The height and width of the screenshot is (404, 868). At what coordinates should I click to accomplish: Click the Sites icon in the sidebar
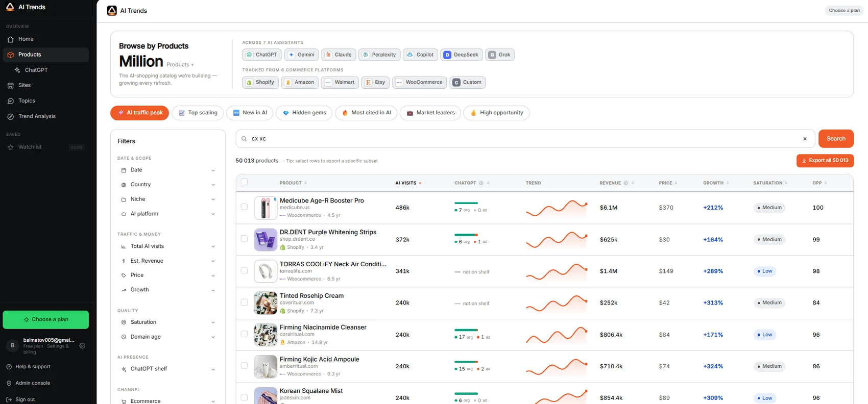pos(11,85)
